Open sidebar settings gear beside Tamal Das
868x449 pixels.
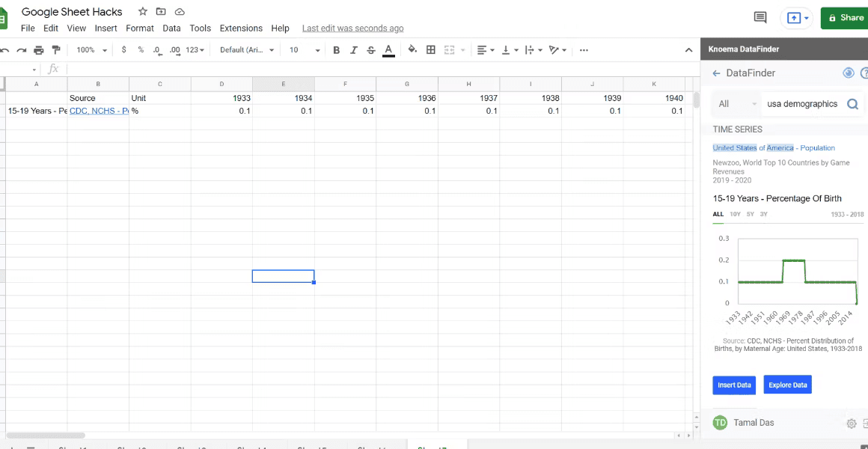click(x=852, y=424)
